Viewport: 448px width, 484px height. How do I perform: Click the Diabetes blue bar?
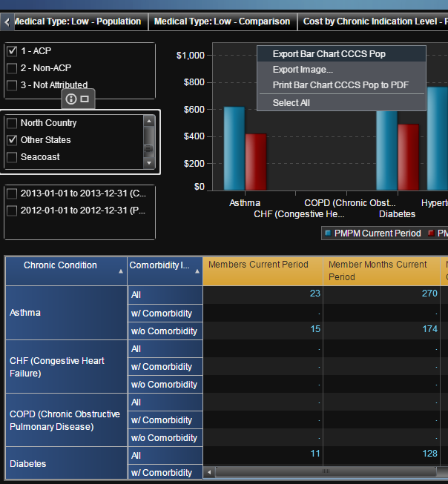pyautogui.click(x=387, y=150)
